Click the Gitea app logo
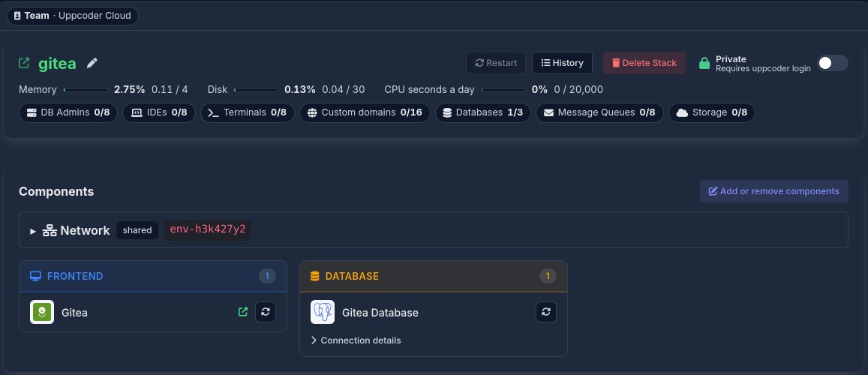Screen dimensions: 868x375 pyautogui.click(x=42, y=312)
